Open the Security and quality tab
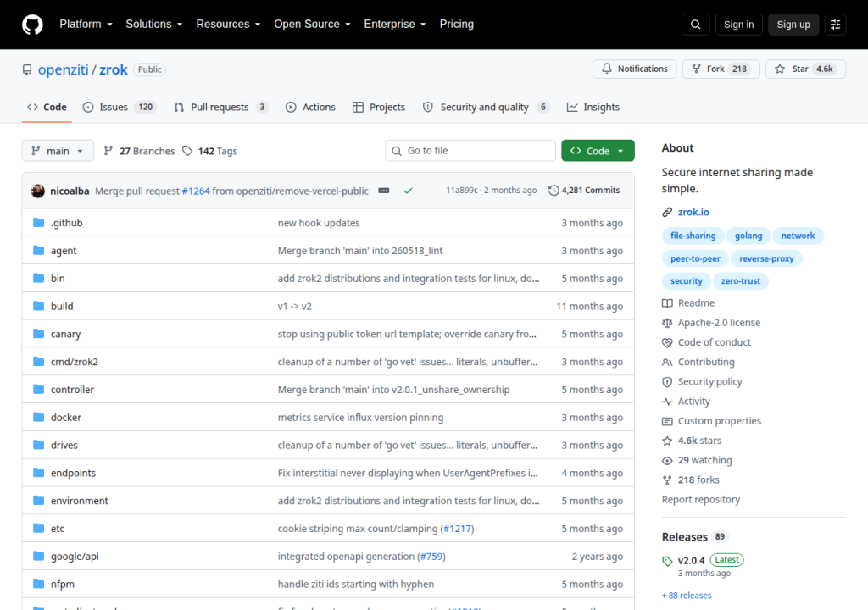868x610 pixels. 487,107
